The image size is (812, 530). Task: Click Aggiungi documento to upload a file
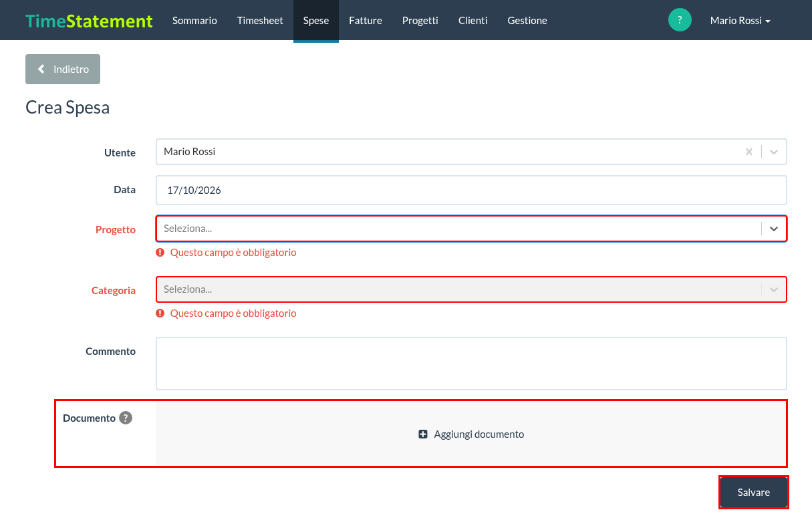[471, 434]
